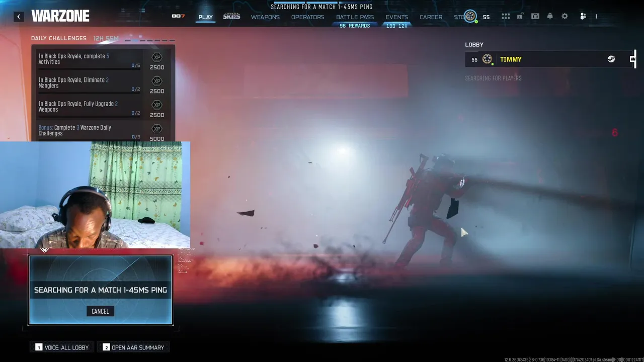Open the social friends icon
The height and width of the screenshot is (362, 644).
[583, 17]
